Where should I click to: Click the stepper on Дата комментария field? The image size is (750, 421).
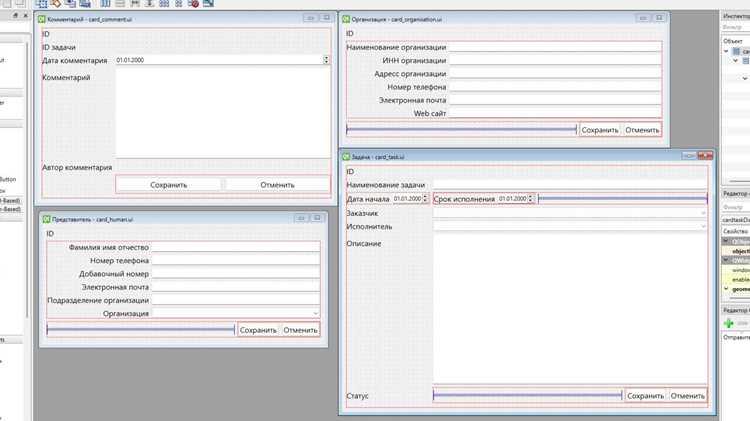coord(326,60)
